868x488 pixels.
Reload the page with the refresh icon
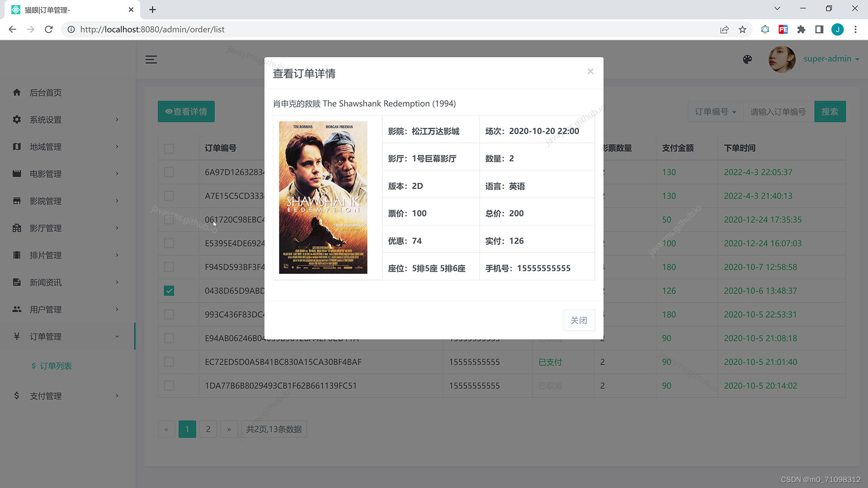49,29
